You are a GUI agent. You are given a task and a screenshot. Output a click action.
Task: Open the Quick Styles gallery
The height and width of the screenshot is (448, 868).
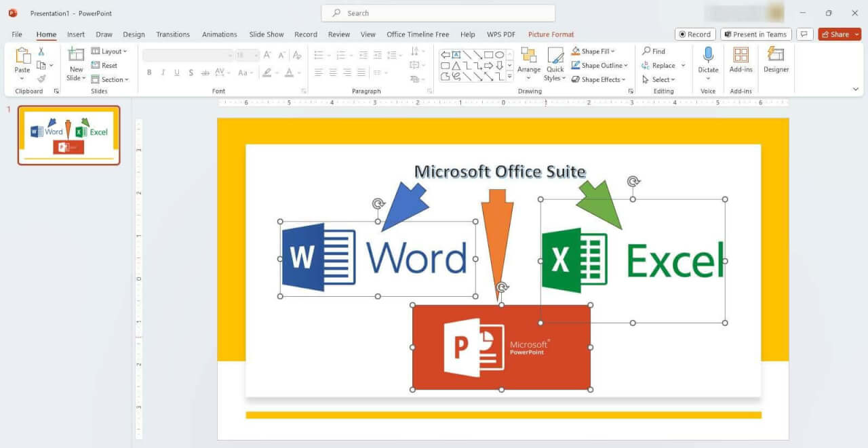tap(555, 65)
